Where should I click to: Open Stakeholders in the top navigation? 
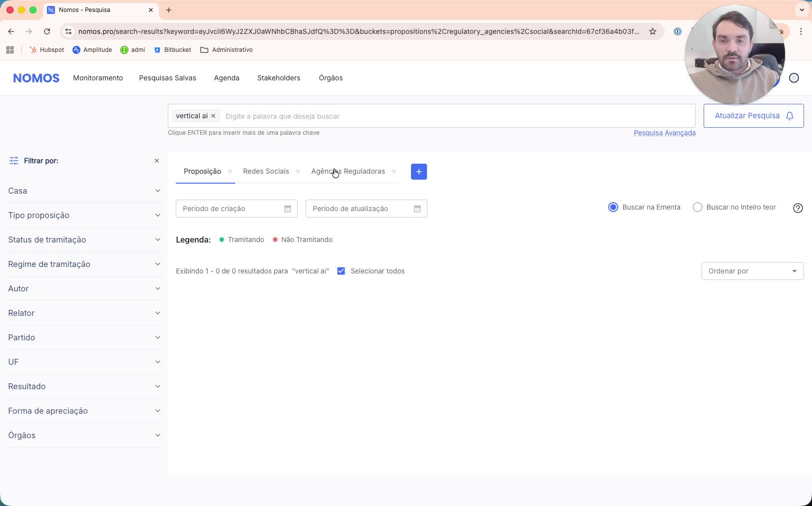click(x=279, y=78)
